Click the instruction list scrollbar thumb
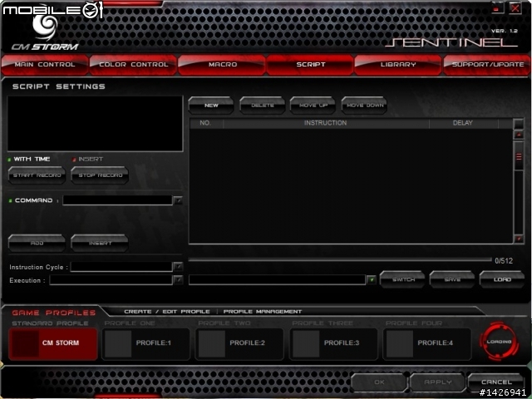532x399 pixels. [519, 156]
